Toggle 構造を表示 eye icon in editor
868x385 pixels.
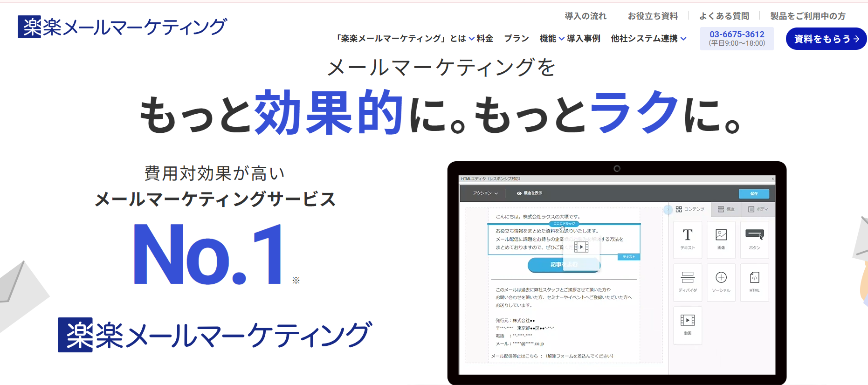[x=519, y=193]
